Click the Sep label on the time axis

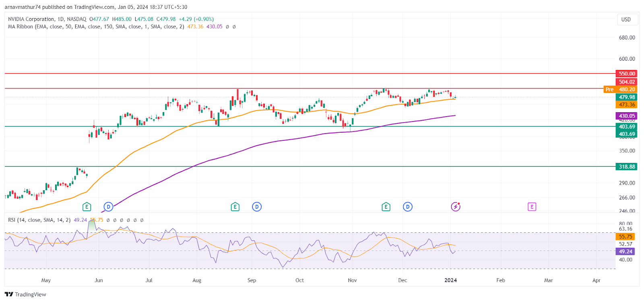tap(252, 280)
